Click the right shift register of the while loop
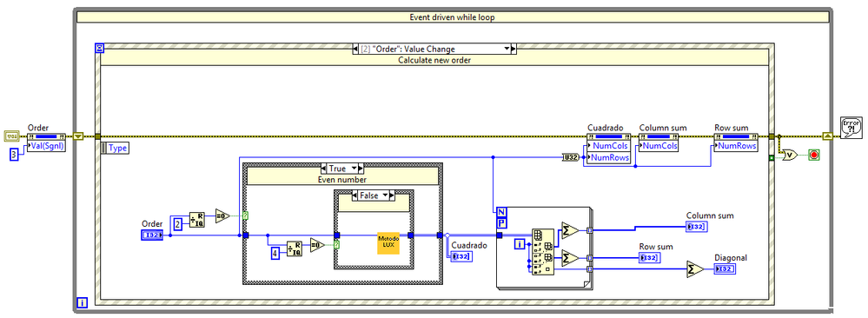This screenshot has height=318, width=868. pos(827,136)
